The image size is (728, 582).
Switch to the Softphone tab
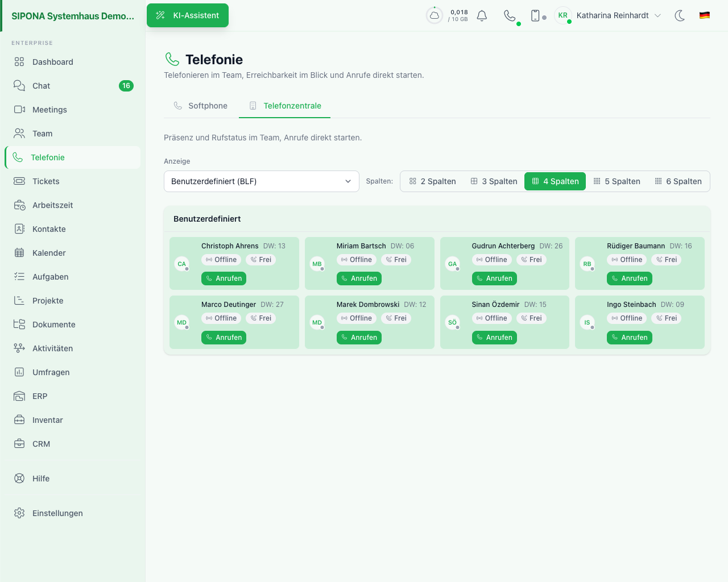pos(201,106)
